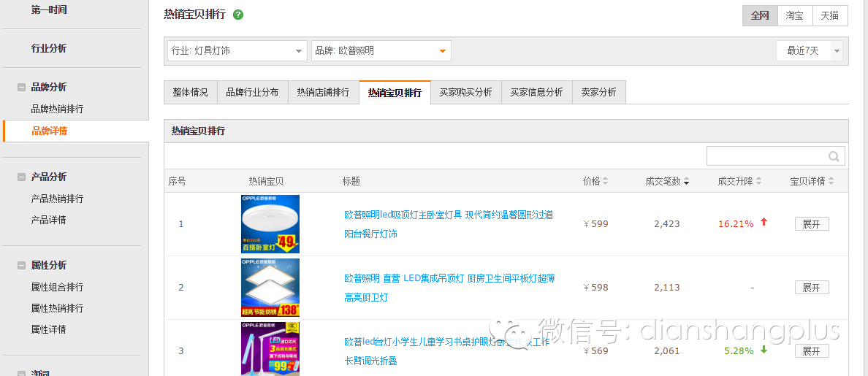Sort by 成交笔数 column arrow
The height and width of the screenshot is (376, 868).
pyautogui.click(x=686, y=182)
